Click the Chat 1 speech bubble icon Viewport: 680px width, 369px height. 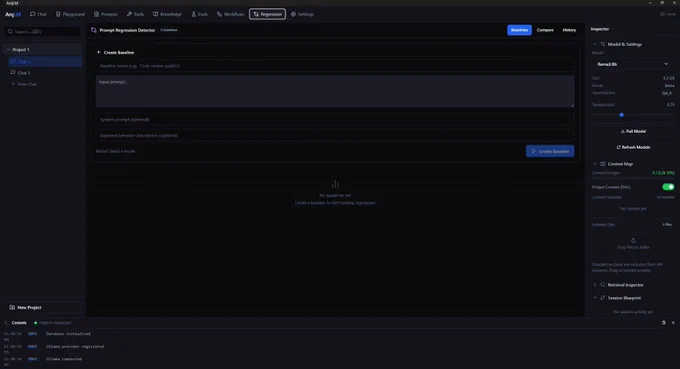pos(13,72)
